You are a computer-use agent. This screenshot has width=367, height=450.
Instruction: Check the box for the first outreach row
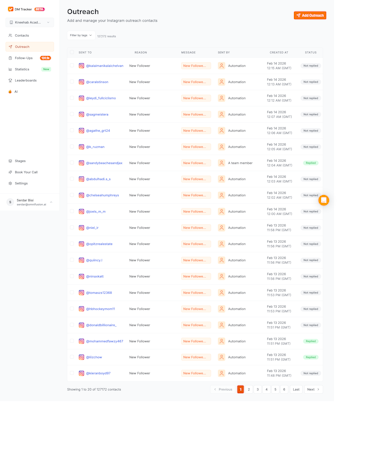(x=72, y=66)
